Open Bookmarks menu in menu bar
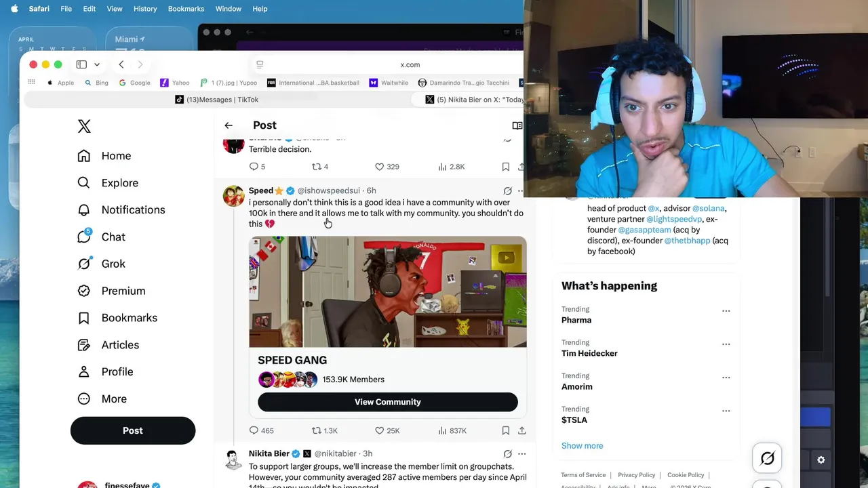This screenshot has width=868, height=488. click(x=186, y=9)
